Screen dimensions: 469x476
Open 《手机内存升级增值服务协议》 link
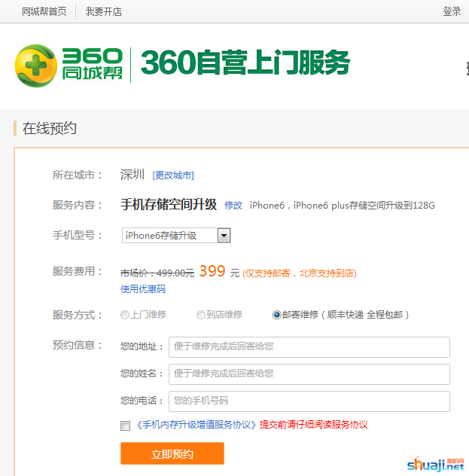[x=196, y=425]
